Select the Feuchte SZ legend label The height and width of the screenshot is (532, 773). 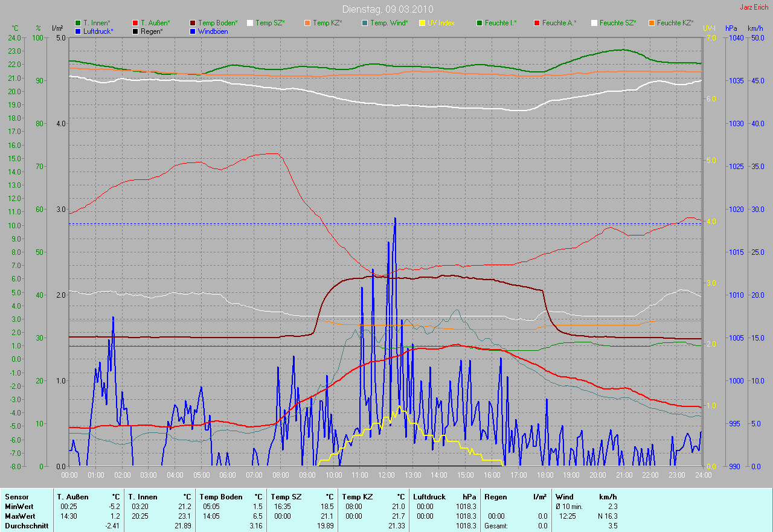point(617,23)
